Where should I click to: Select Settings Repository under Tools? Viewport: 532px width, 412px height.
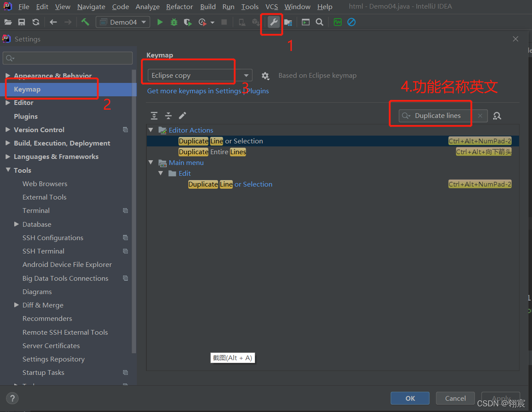click(54, 359)
